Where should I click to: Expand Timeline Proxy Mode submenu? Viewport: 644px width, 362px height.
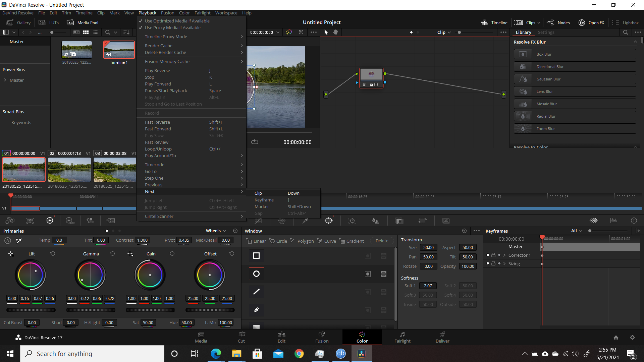pyautogui.click(x=191, y=37)
